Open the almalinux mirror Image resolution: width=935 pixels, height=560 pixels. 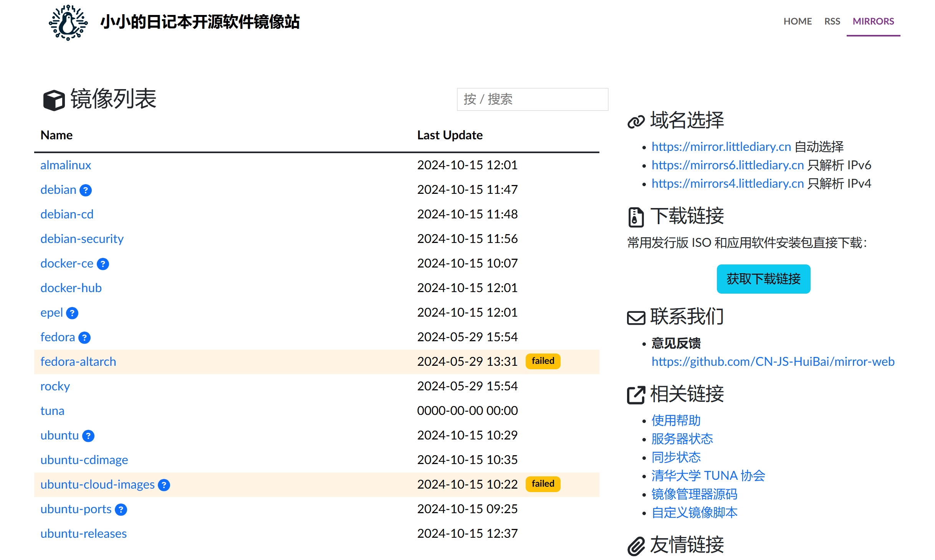point(66,165)
